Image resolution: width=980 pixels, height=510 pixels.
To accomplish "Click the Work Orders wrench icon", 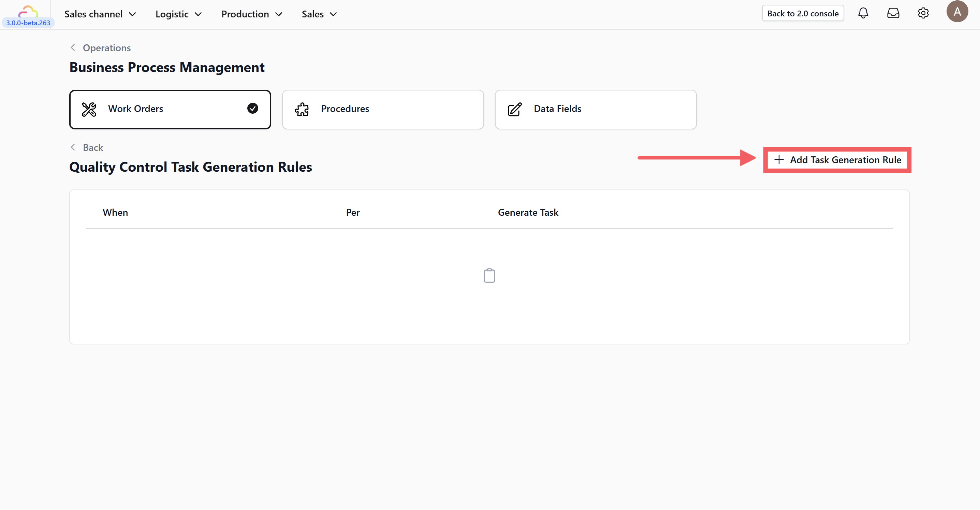I will pos(89,109).
